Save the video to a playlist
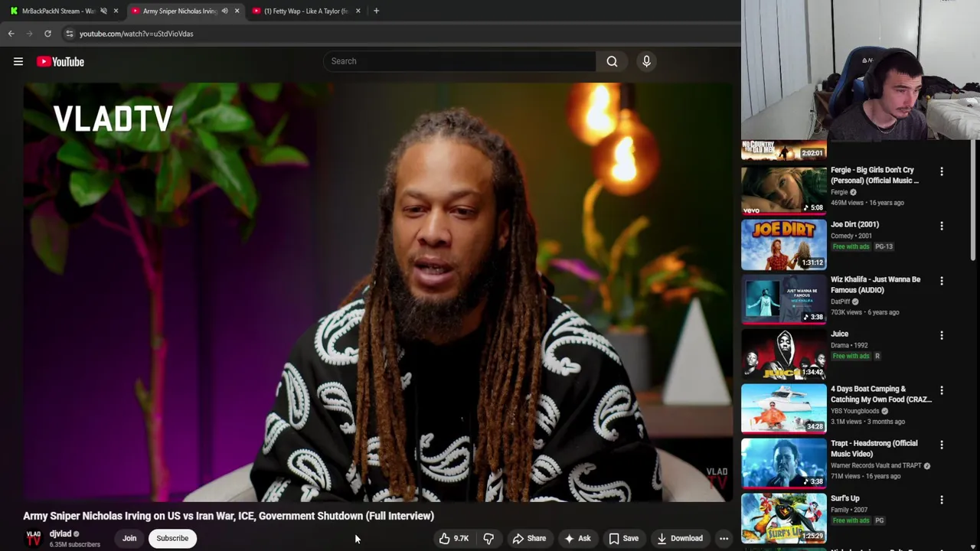This screenshot has height=551, width=980. click(x=623, y=539)
